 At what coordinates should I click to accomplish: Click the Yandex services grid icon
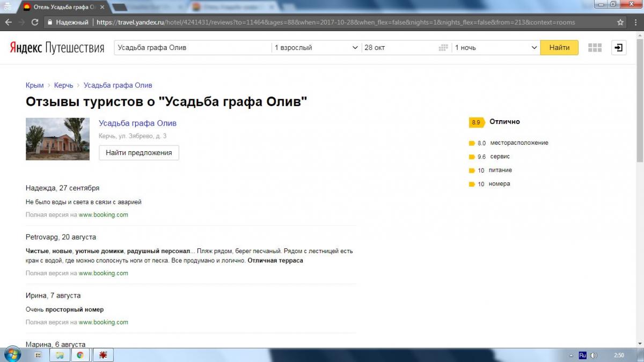pyautogui.click(x=595, y=48)
